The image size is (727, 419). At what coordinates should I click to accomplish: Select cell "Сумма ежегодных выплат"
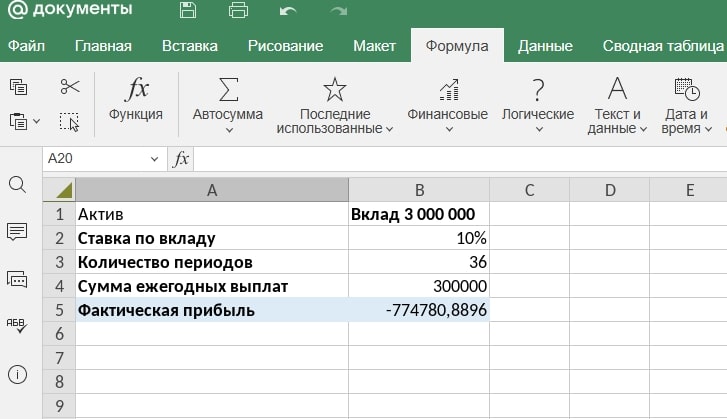tap(212, 286)
